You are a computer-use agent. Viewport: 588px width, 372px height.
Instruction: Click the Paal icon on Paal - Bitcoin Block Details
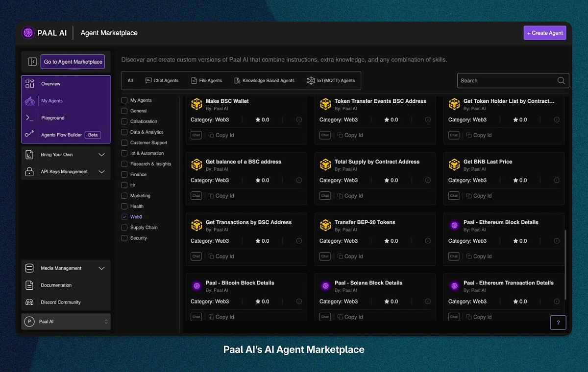196,285
